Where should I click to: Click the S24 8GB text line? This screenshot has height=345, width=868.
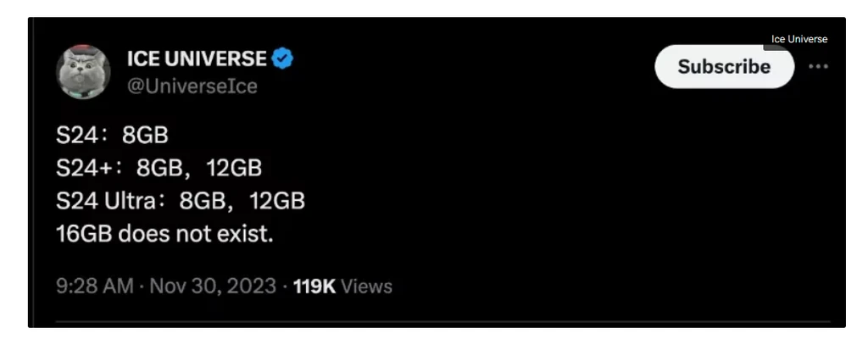112,135
